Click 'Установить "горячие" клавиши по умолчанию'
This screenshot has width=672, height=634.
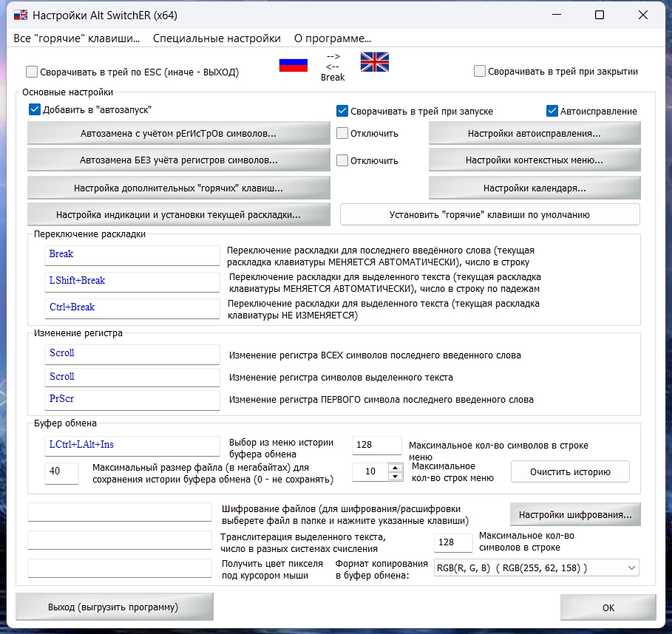tap(490, 214)
